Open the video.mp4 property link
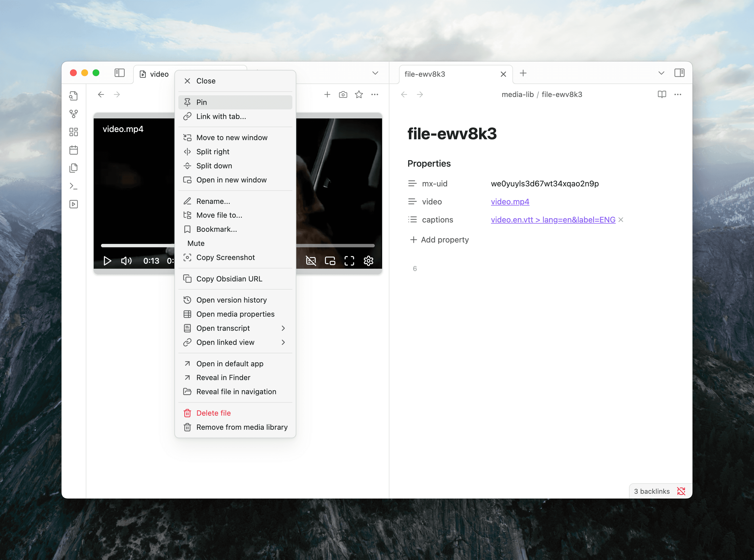 tap(510, 202)
